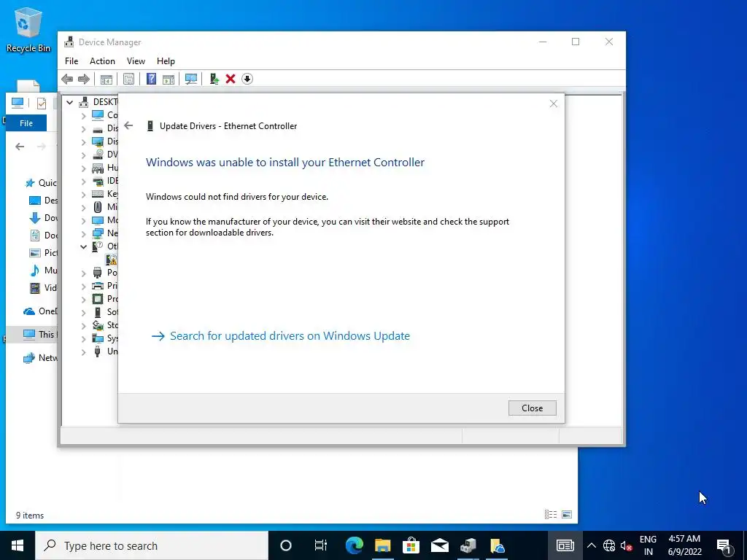Viewport: 747px width, 560px height.
Task: Expand the Sys (System devices) category
Action: [x=83, y=338]
